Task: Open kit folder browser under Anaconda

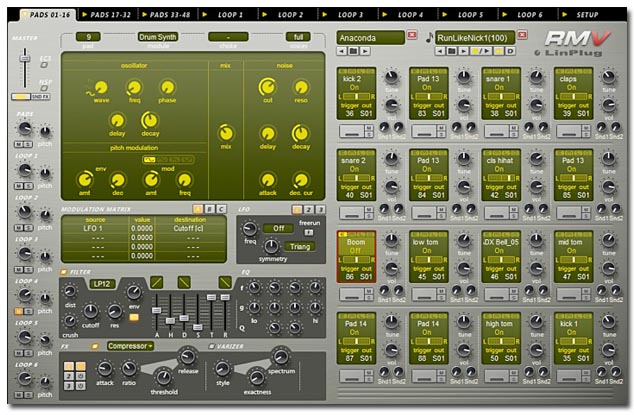Action: [x=353, y=51]
